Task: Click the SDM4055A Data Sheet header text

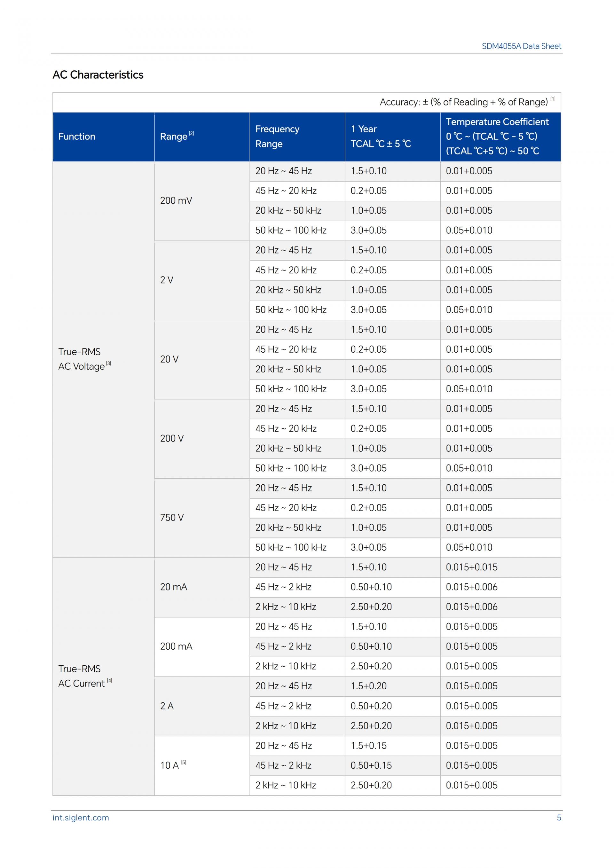Action: tap(521, 46)
